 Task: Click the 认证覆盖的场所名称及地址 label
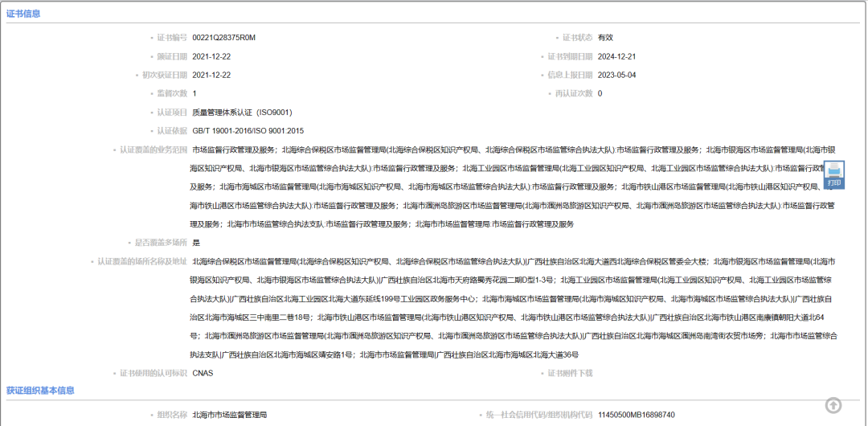141,261
